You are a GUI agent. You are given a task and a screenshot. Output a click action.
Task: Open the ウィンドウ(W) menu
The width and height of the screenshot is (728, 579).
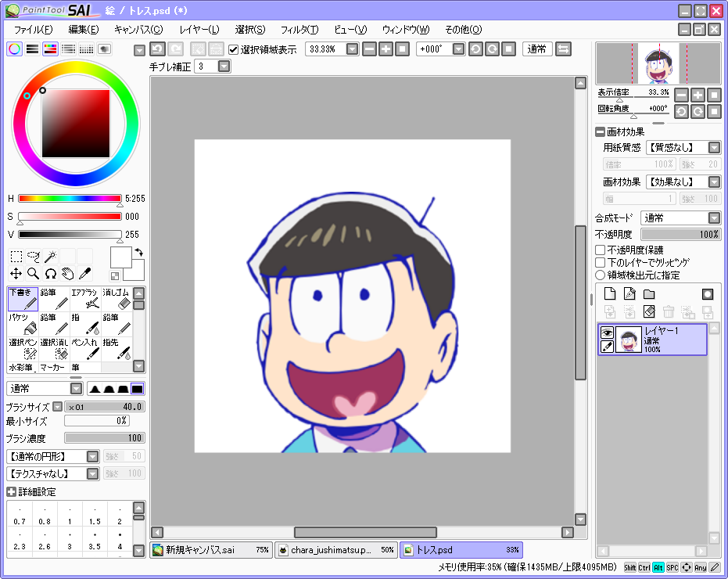coord(406,30)
